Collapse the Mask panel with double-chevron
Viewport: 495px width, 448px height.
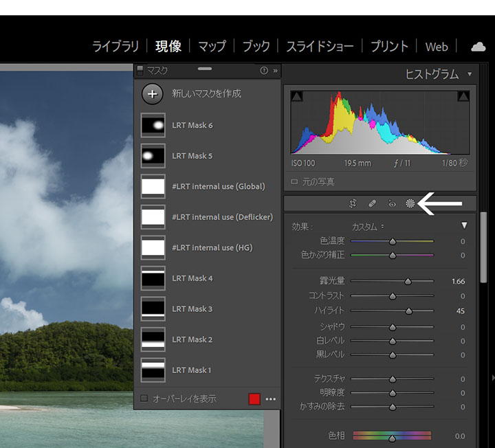(275, 71)
